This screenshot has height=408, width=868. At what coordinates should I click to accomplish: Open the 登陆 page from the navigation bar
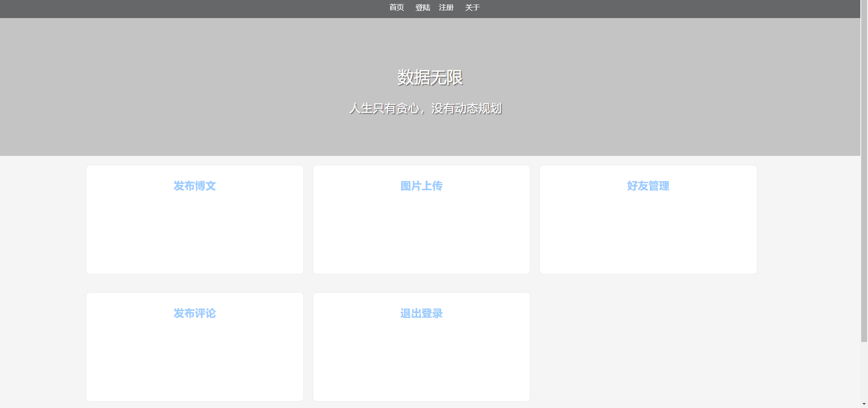click(x=422, y=7)
